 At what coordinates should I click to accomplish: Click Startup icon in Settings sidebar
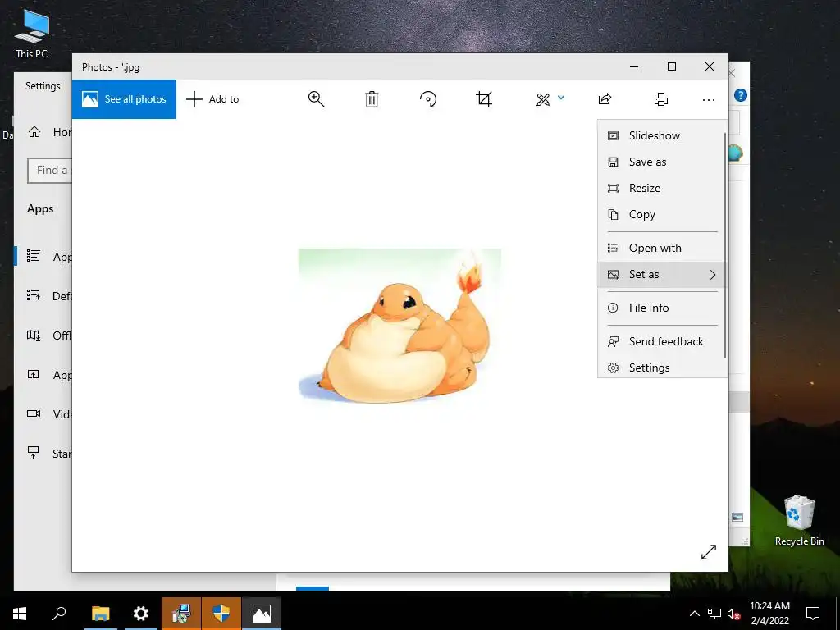tap(33, 453)
